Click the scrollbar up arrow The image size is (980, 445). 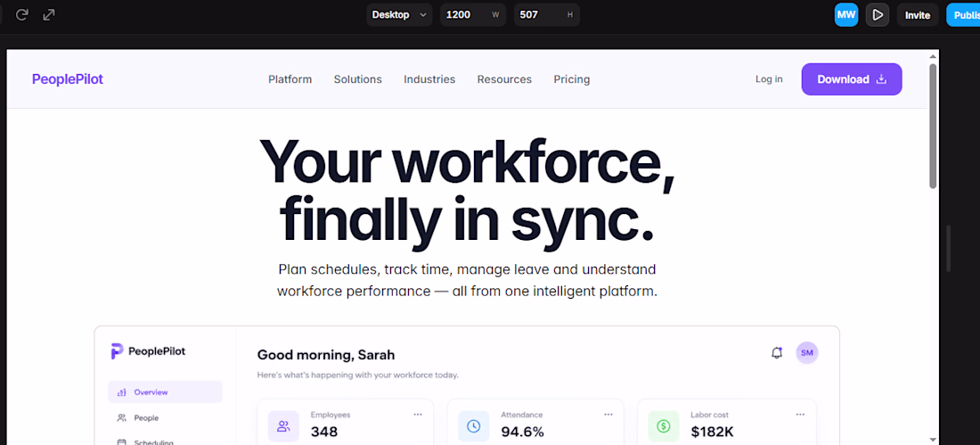point(933,55)
